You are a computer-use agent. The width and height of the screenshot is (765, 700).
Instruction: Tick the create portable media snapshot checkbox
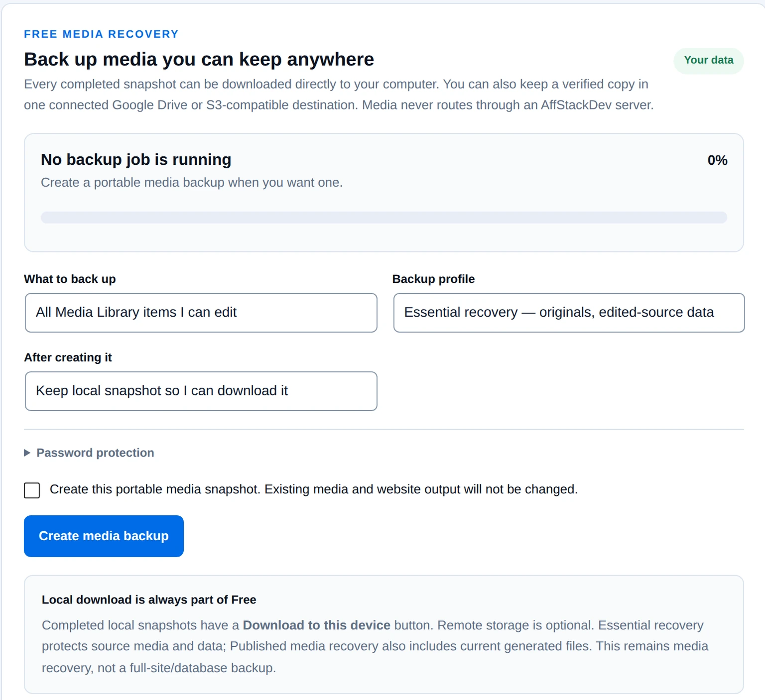click(32, 490)
